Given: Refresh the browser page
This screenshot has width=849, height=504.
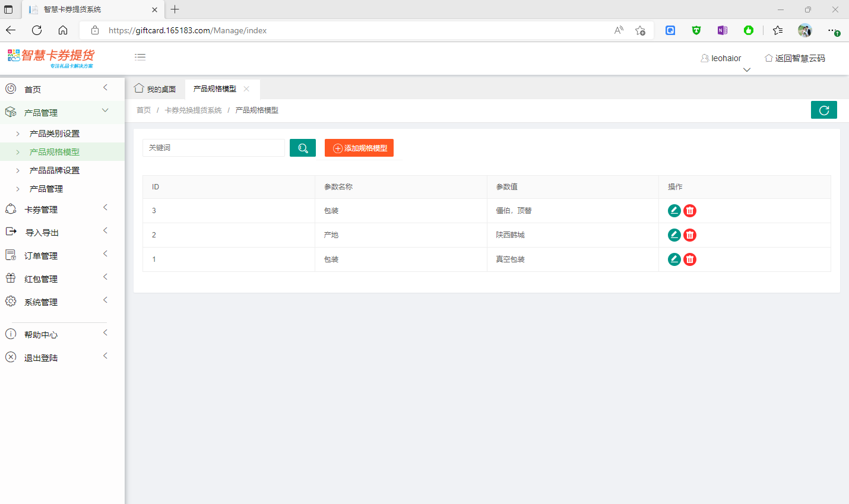Looking at the screenshot, I should 37,30.
